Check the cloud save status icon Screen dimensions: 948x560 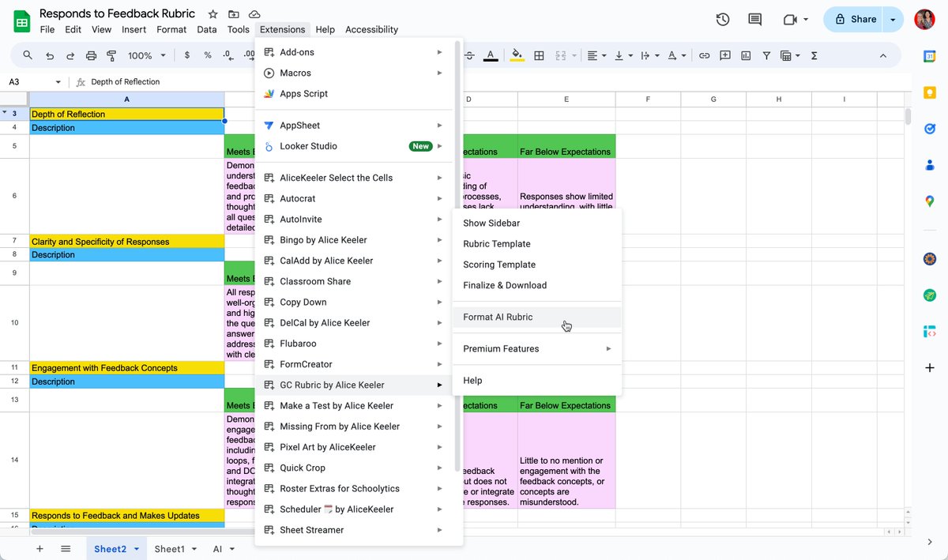pos(254,14)
